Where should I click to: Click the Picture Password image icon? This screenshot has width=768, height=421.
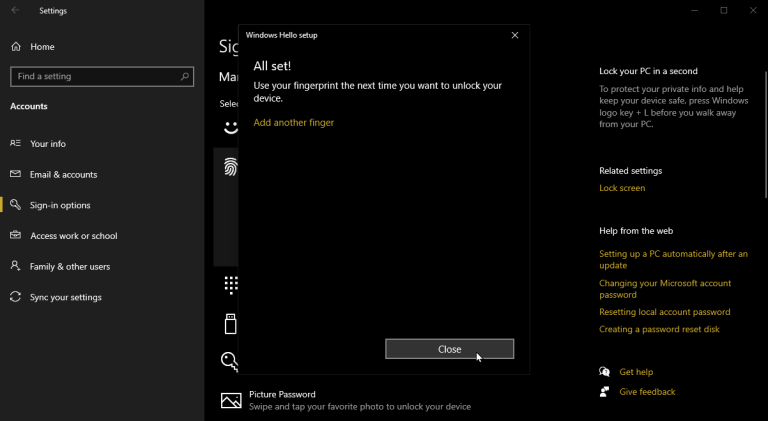231,400
